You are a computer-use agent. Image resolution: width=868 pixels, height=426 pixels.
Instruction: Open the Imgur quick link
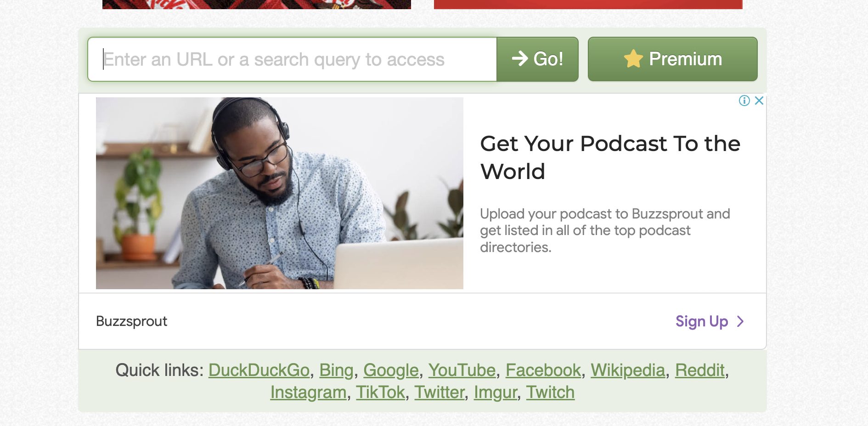click(496, 392)
